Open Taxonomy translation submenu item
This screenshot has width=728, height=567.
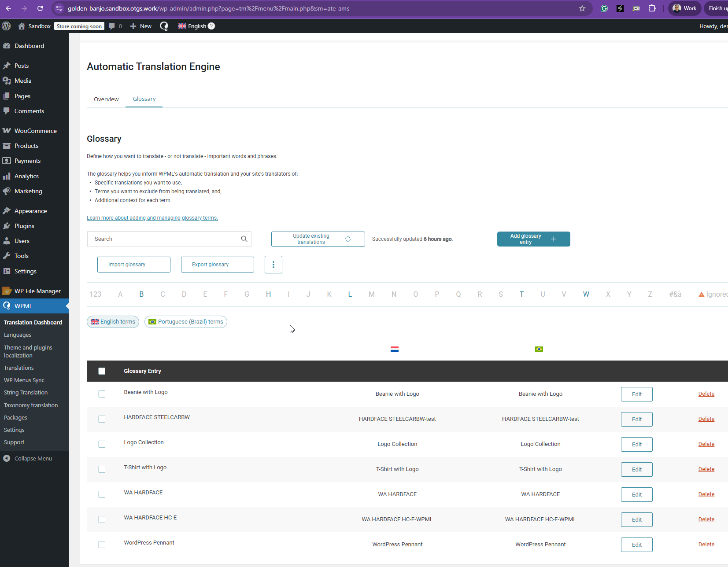[x=31, y=405]
